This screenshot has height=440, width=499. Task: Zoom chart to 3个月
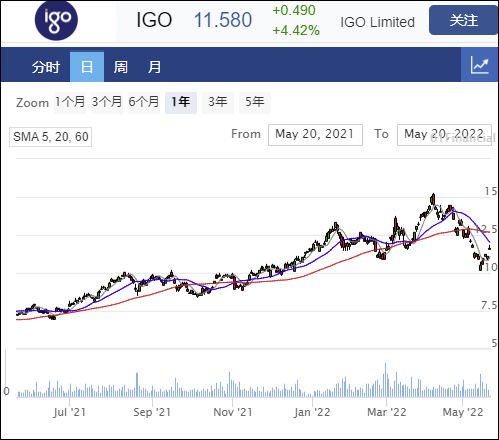pyautogui.click(x=107, y=102)
